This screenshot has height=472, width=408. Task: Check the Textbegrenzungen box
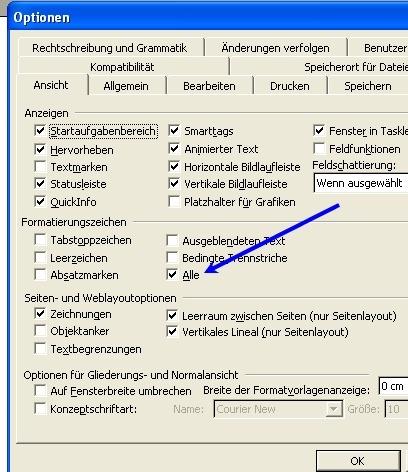(x=40, y=349)
